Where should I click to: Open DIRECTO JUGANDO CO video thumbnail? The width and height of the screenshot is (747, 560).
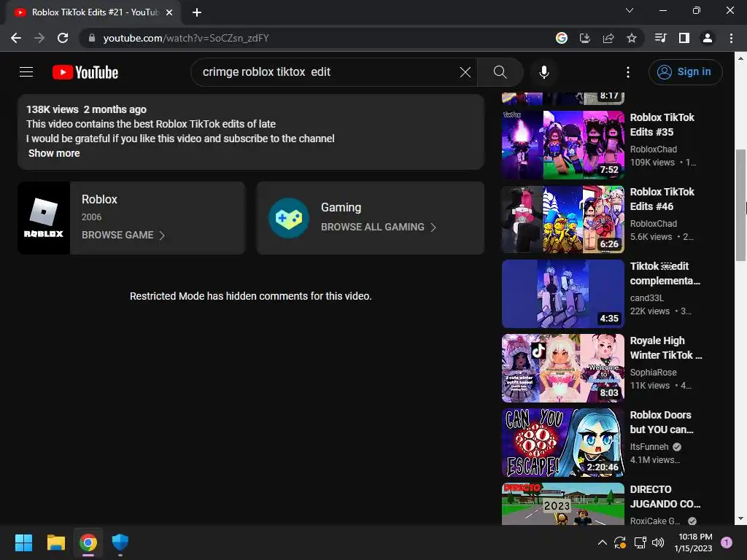click(x=563, y=505)
